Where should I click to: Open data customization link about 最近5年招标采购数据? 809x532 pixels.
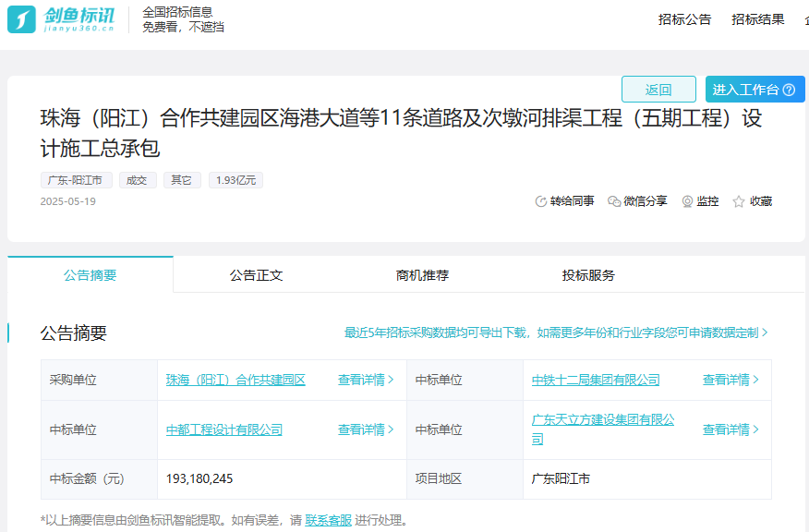point(556,332)
